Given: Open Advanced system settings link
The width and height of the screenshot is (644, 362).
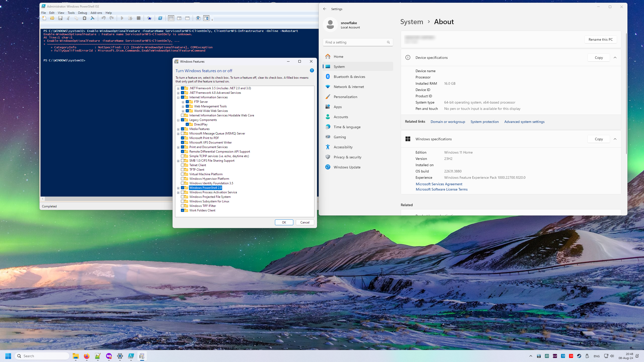Looking at the screenshot, I should [x=524, y=122].
